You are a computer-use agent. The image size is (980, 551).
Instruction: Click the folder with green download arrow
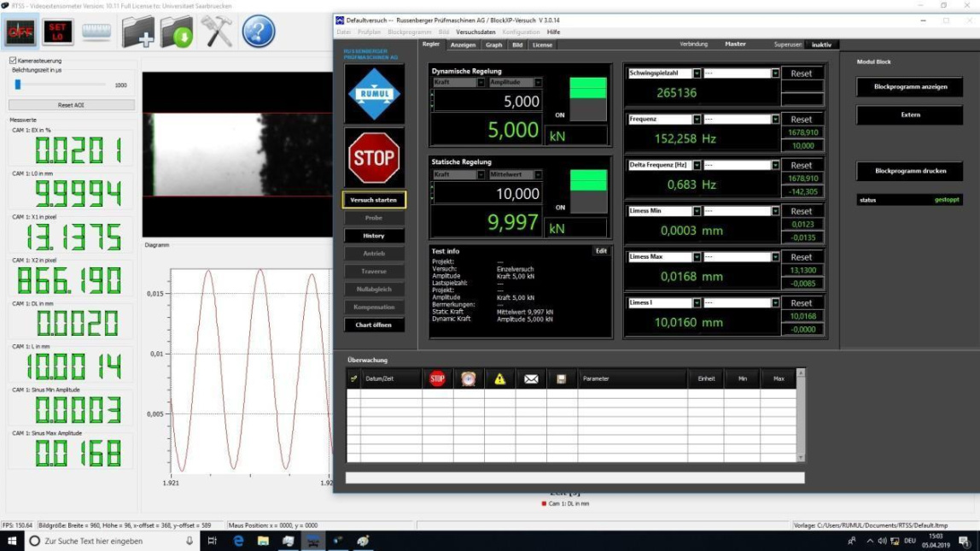point(178,32)
